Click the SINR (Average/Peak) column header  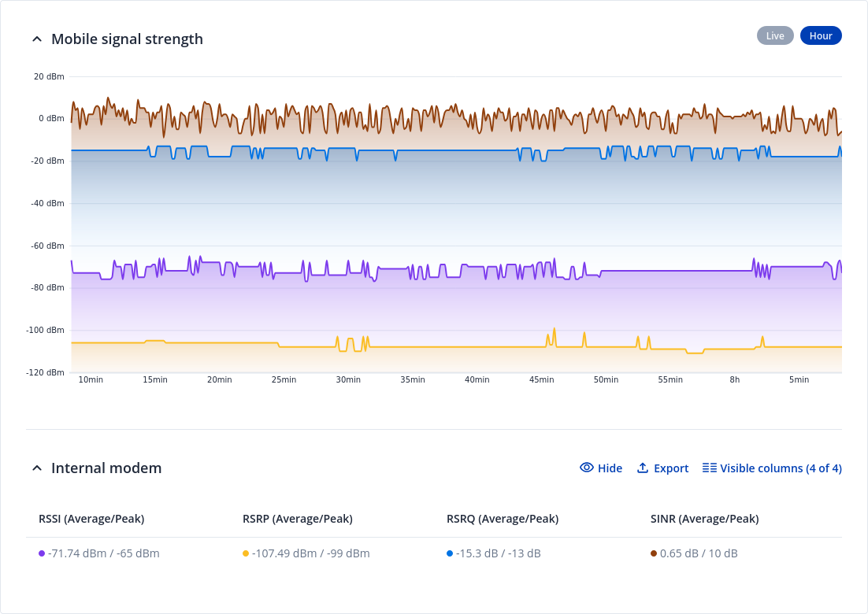pos(704,519)
